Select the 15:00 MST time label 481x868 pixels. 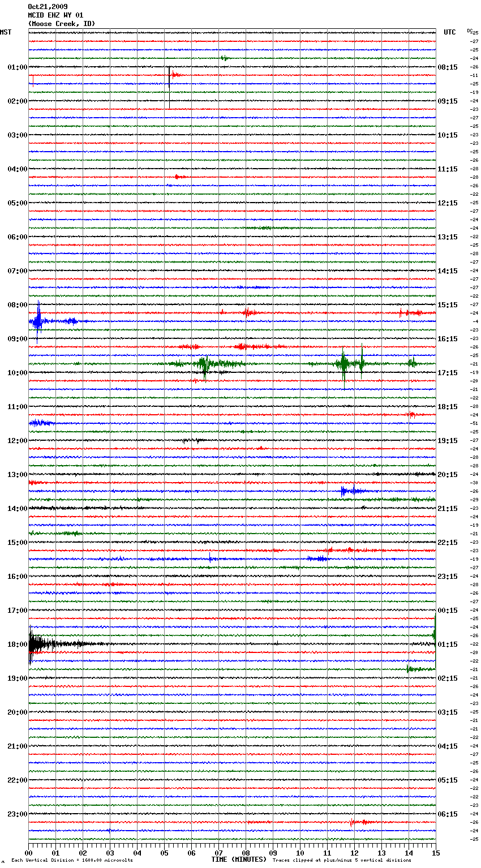tap(18, 543)
